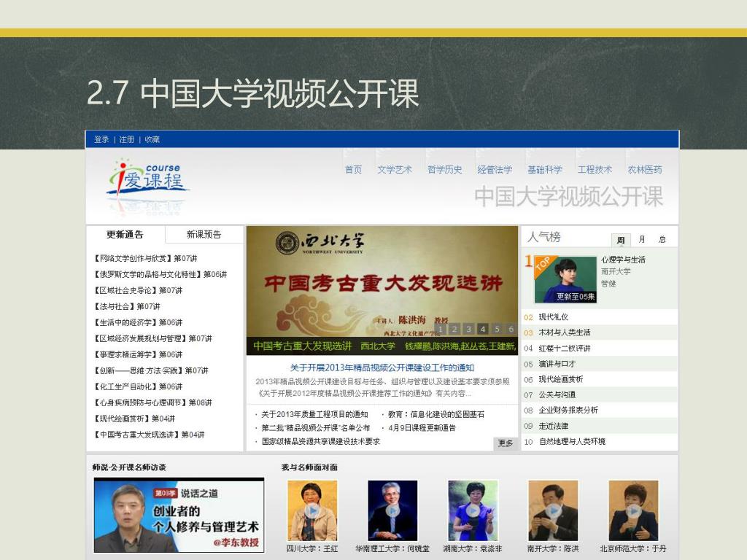Open 教育：信息化建设的坚固基石
747x560 pixels.
[x=436, y=415]
